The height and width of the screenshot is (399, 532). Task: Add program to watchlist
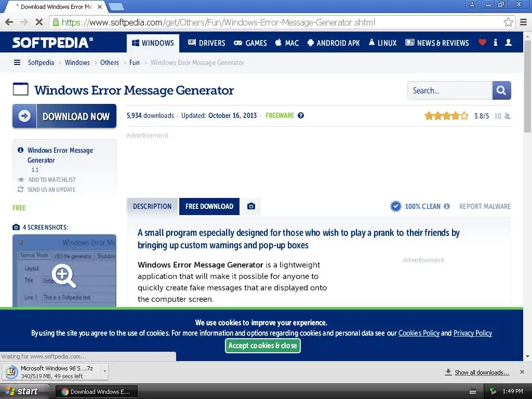[52, 179]
